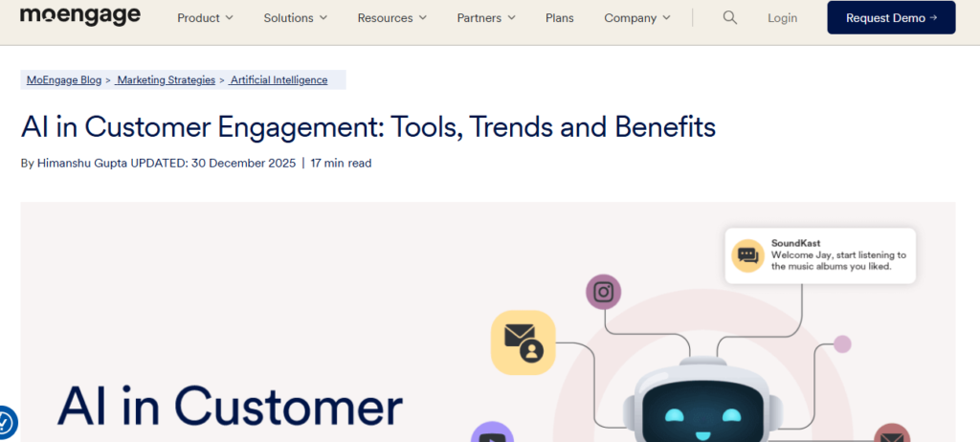Open the Solutions dropdown
The image size is (980, 442).
click(295, 18)
